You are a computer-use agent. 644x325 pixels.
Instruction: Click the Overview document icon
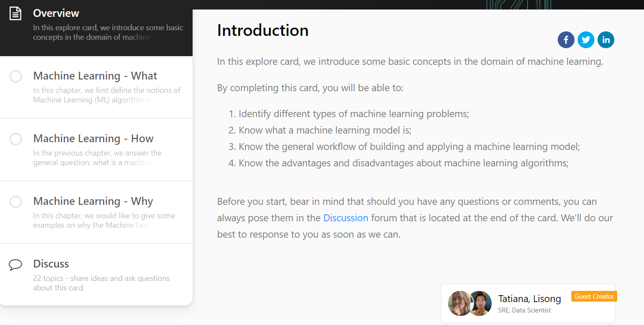pos(16,13)
